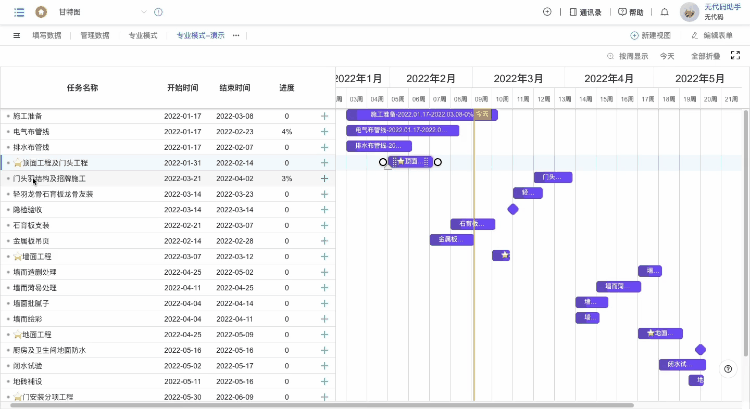Select the 排水布管线 Gantt bar

click(379, 145)
